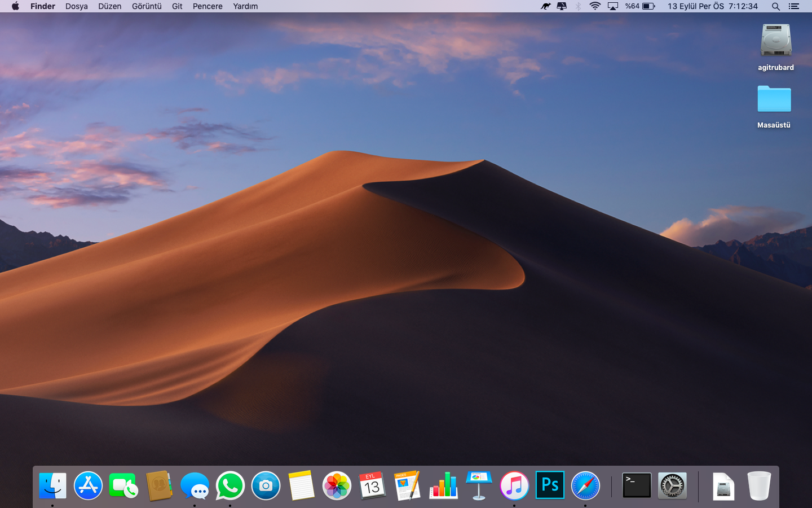Open the Bluetooth status menu
Screen dimensions: 812x508
pos(578,6)
